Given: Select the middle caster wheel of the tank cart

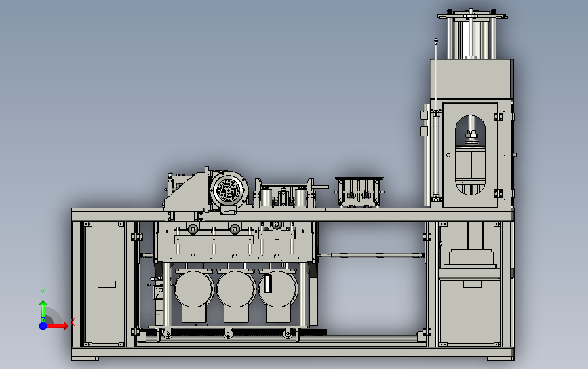Looking at the screenshot, I should [228, 333].
